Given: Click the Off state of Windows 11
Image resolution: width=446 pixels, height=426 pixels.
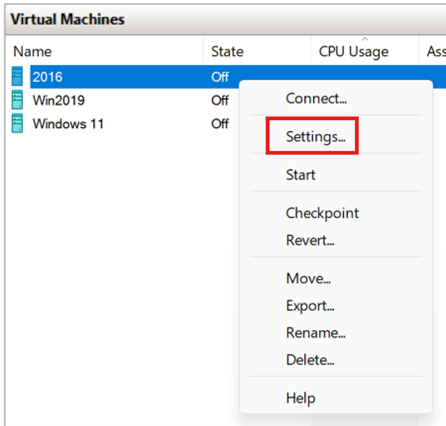Looking at the screenshot, I should [220, 124].
